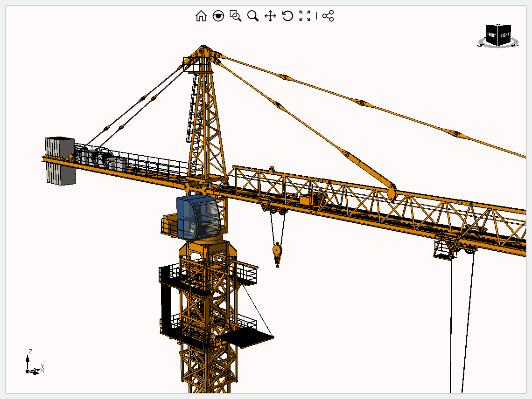Screen dimensions: 532x399
Task: Click the black angled platform on the mast
Action: 246,338
